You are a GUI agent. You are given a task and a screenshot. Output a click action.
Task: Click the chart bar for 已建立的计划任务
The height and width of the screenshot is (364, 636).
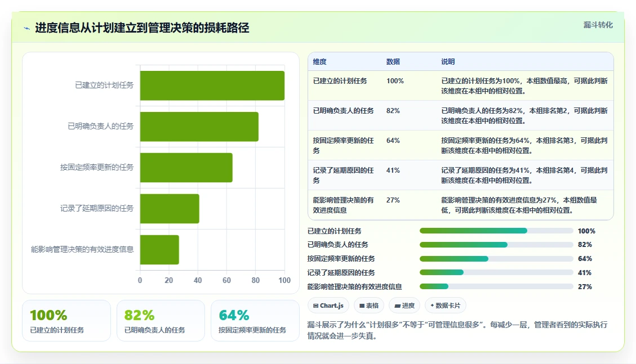tap(212, 86)
